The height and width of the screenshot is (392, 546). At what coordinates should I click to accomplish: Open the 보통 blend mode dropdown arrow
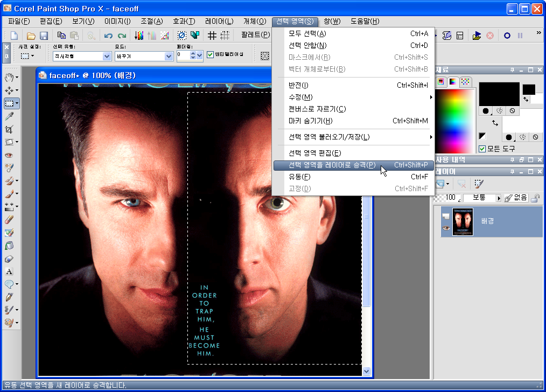click(499, 198)
